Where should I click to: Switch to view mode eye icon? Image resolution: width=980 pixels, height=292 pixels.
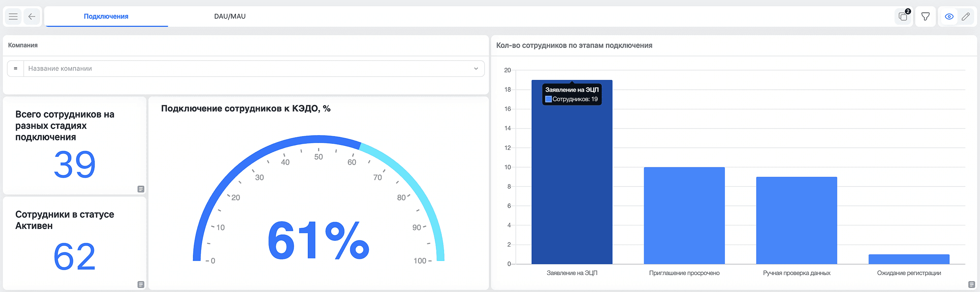coord(949,16)
